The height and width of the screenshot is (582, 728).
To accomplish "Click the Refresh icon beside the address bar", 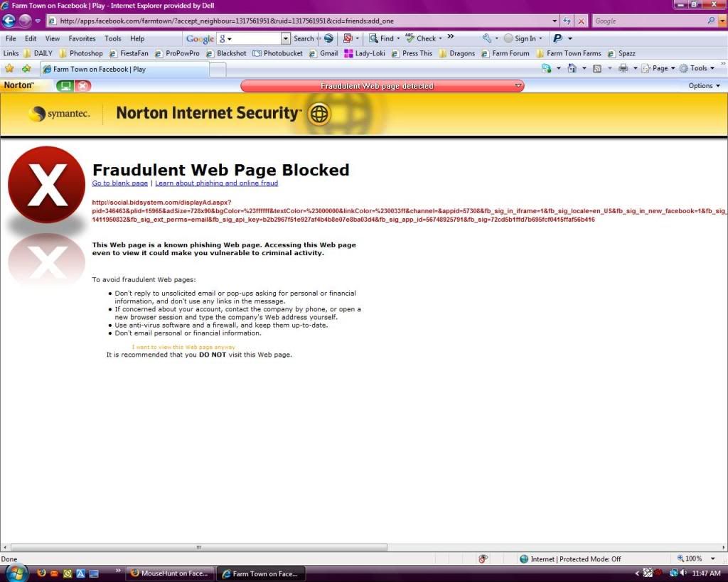I will 567,21.
